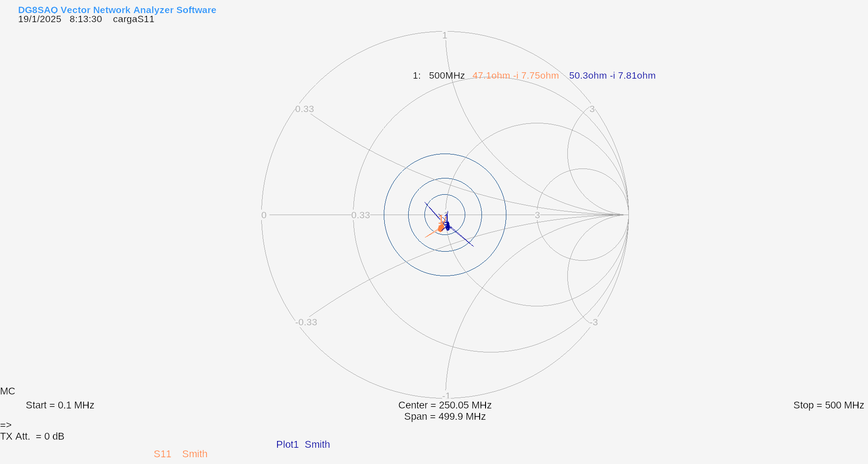The width and height of the screenshot is (868, 464).
Task: Select the Center = 250.05 MHz label
Action: click(444, 405)
